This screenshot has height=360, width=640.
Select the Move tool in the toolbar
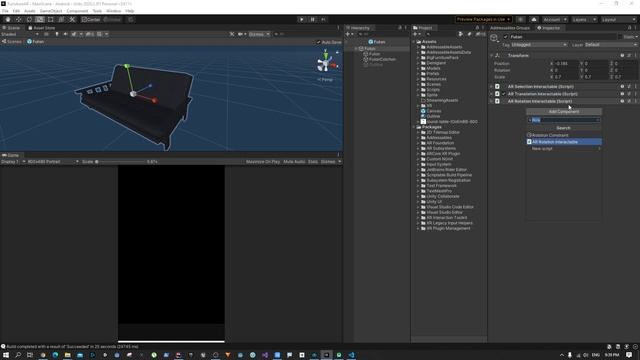click(18, 20)
